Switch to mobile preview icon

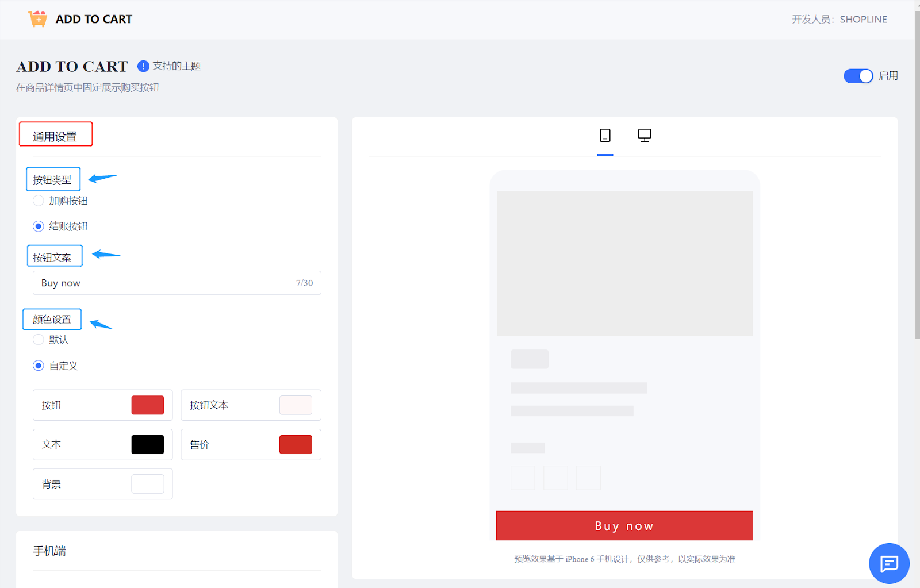605,136
